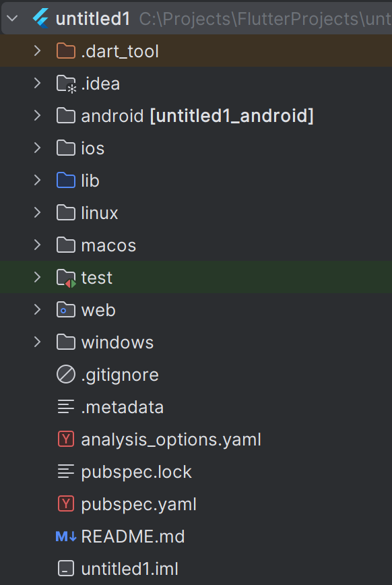Select the linux folder row
392x585 pixels.
click(196, 213)
